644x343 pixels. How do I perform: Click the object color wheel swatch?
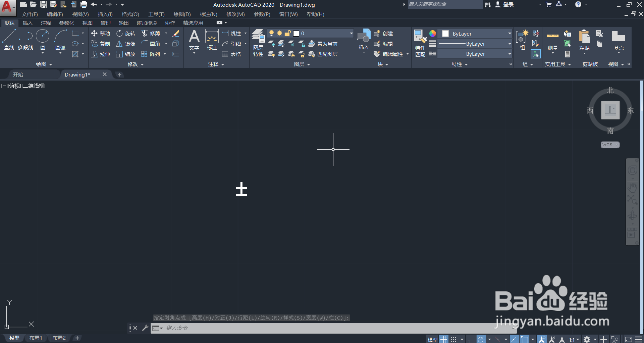pos(433,34)
